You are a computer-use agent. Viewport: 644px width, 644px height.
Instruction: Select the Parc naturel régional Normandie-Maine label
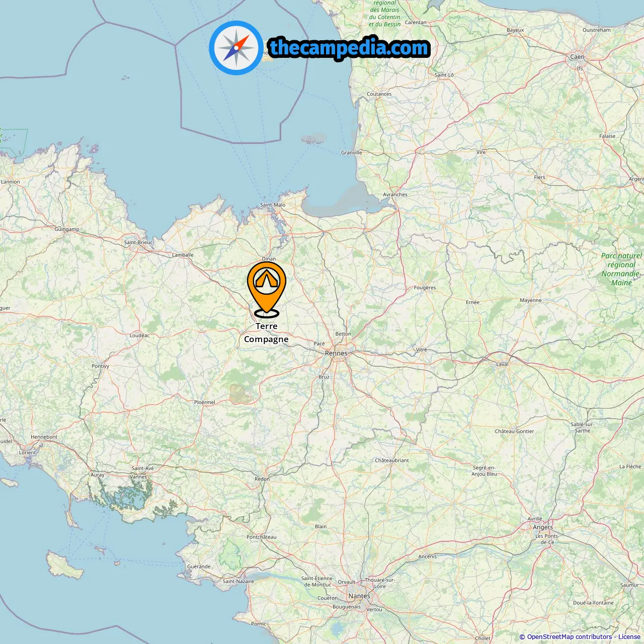point(621,269)
